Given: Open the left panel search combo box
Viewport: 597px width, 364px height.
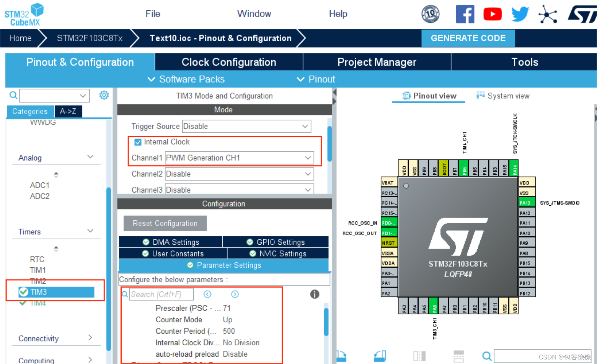Looking at the screenshot, I should tap(54, 96).
